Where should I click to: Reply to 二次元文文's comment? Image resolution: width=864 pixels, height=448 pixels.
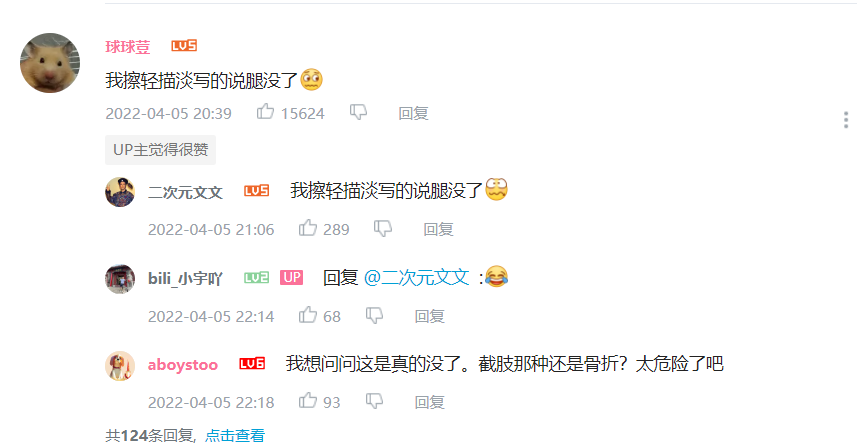click(438, 229)
